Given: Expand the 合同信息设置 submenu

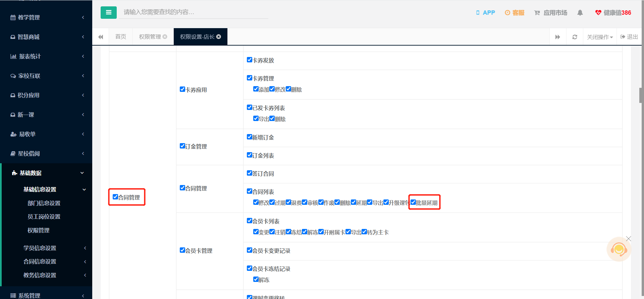Looking at the screenshot, I should [x=46, y=261].
